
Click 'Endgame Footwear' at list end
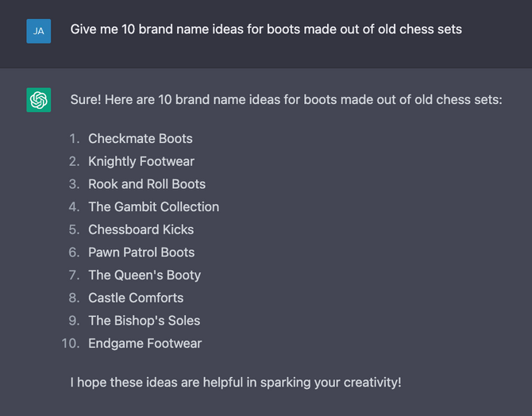(x=145, y=344)
